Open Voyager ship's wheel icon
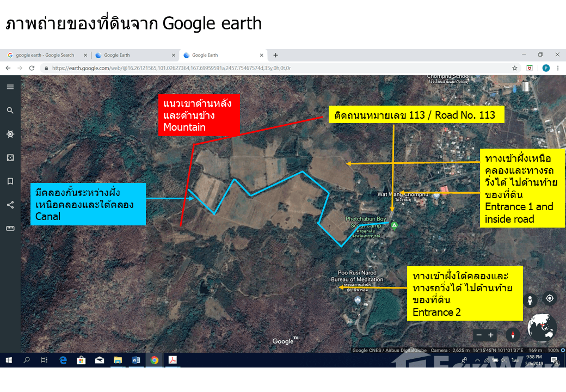The height and width of the screenshot is (392, 566). coord(10,134)
